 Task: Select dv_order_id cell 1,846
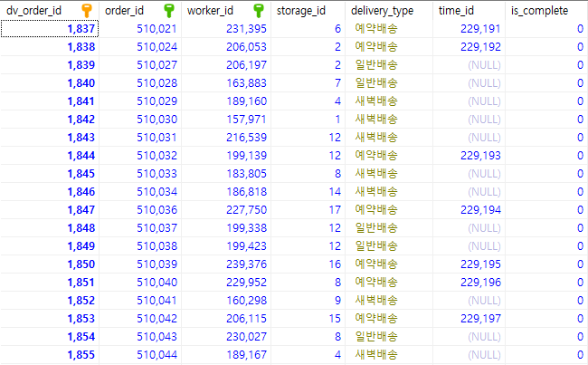pos(50,192)
